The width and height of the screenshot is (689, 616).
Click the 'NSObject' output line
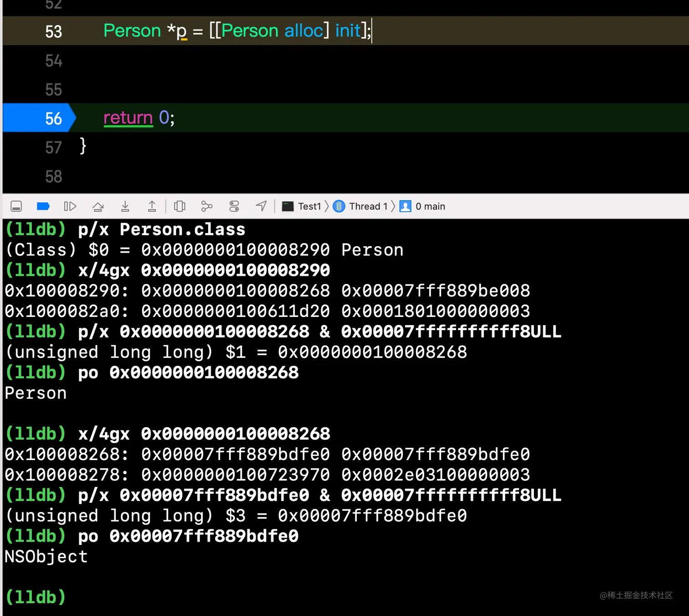click(46, 557)
